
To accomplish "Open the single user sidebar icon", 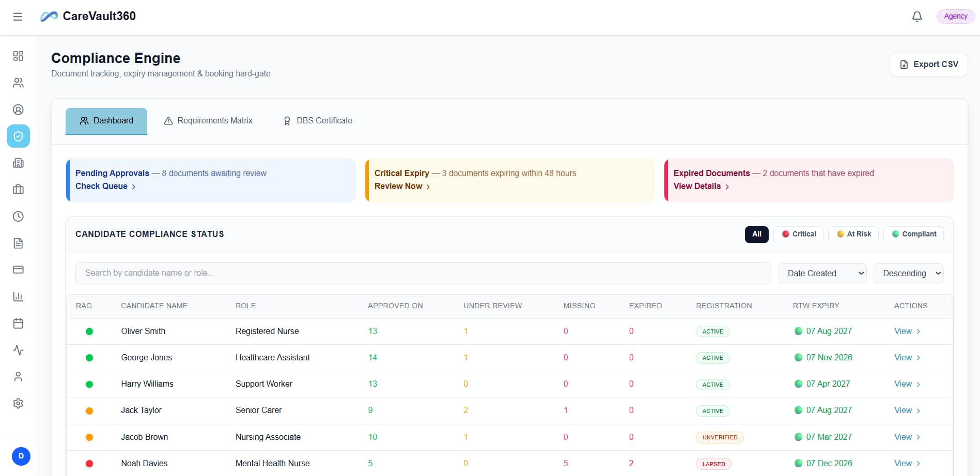I will tap(18, 376).
